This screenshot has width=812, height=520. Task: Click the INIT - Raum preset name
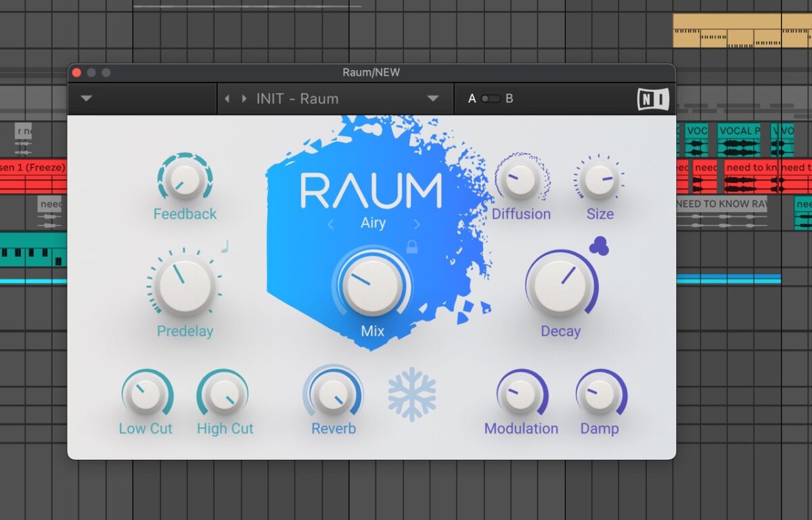tap(297, 99)
